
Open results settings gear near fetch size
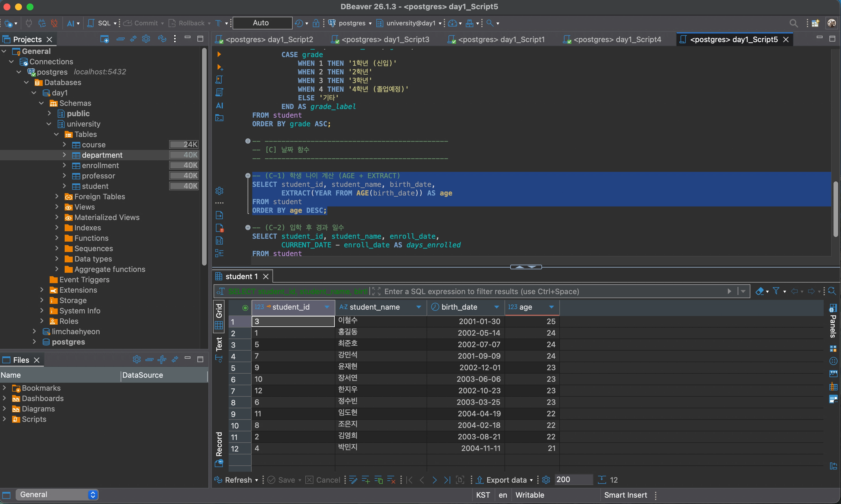tap(546, 480)
